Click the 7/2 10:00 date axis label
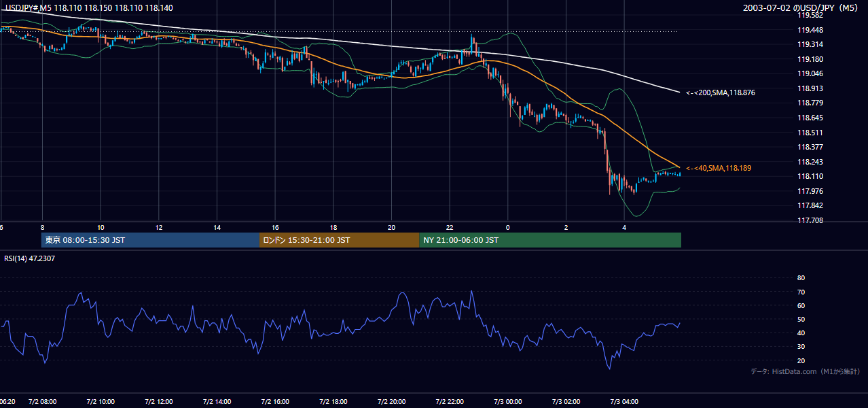868x408 pixels. click(101, 402)
